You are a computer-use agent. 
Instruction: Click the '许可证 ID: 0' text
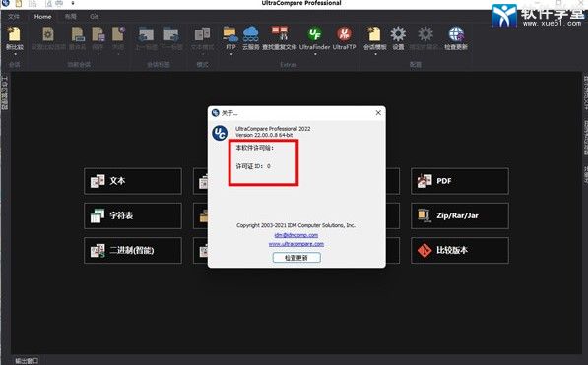point(253,166)
